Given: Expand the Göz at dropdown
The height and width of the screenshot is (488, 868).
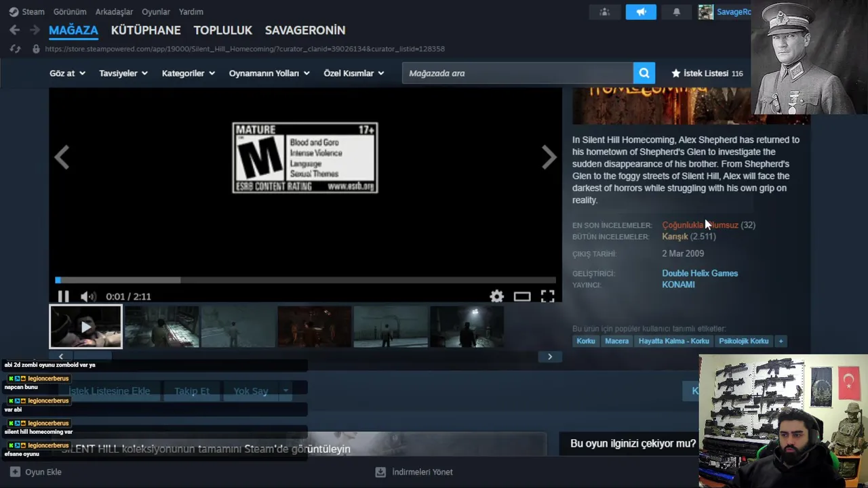Looking at the screenshot, I should pyautogui.click(x=67, y=73).
